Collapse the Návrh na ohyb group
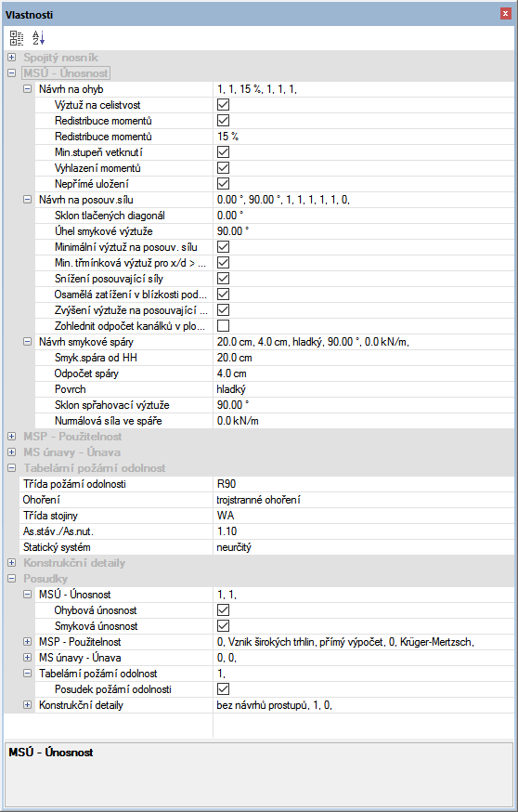The image size is (518, 812). (x=28, y=89)
